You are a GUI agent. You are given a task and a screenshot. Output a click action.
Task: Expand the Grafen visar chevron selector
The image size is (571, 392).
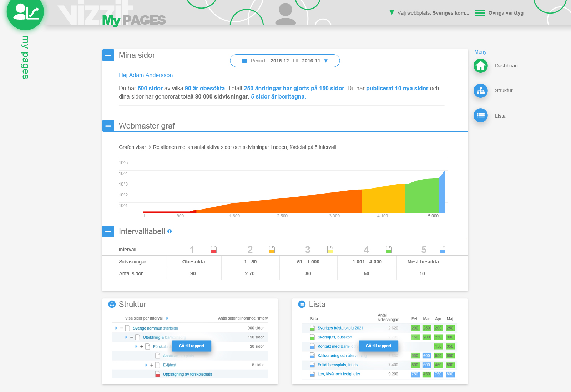(150, 147)
